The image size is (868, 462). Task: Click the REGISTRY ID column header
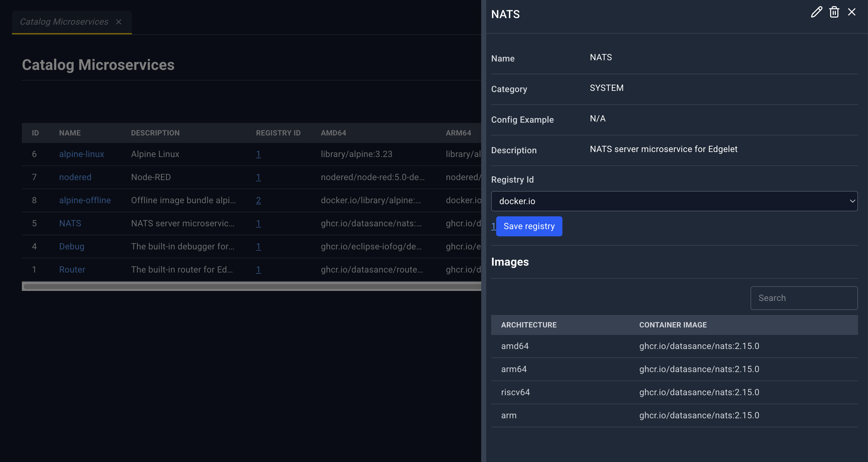tap(278, 133)
